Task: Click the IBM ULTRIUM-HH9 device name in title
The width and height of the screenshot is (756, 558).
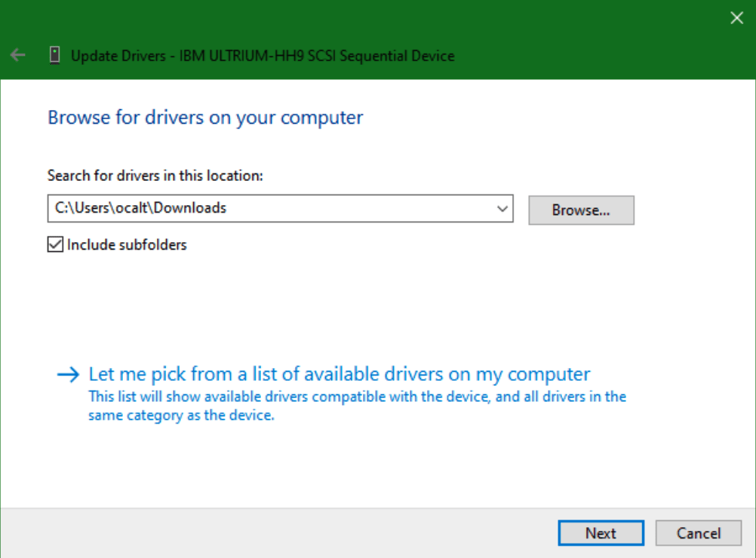Action: (317, 56)
